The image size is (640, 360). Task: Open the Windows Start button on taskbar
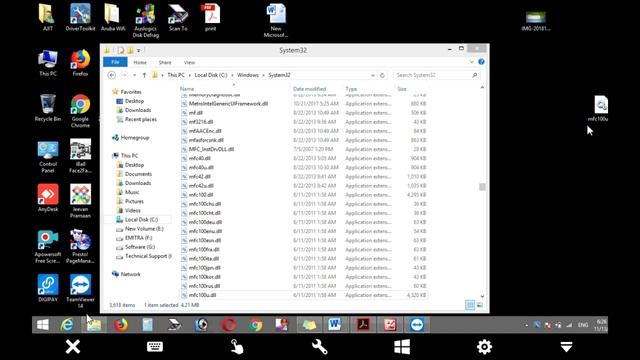[43, 325]
